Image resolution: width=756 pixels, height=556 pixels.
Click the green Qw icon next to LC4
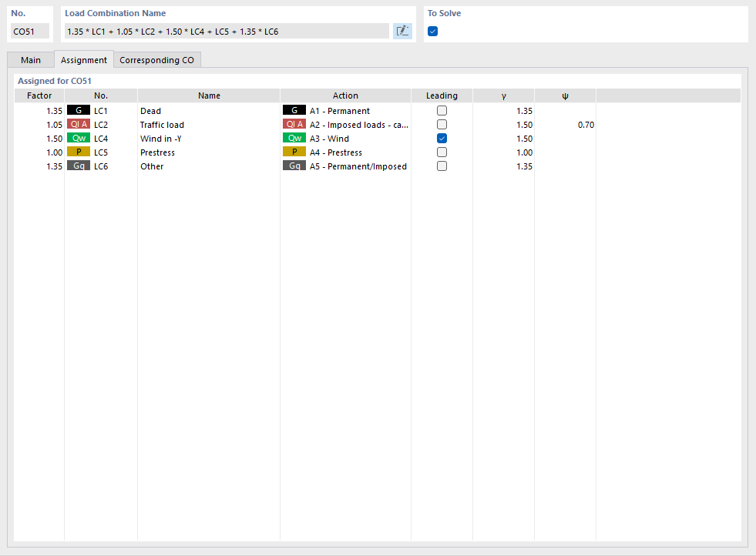pyautogui.click(x=79, y=138)
